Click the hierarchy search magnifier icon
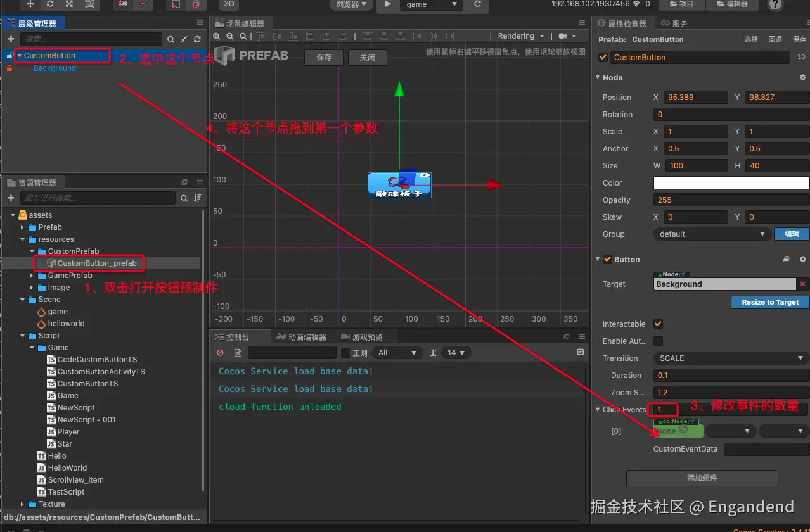 click(170, 39)
